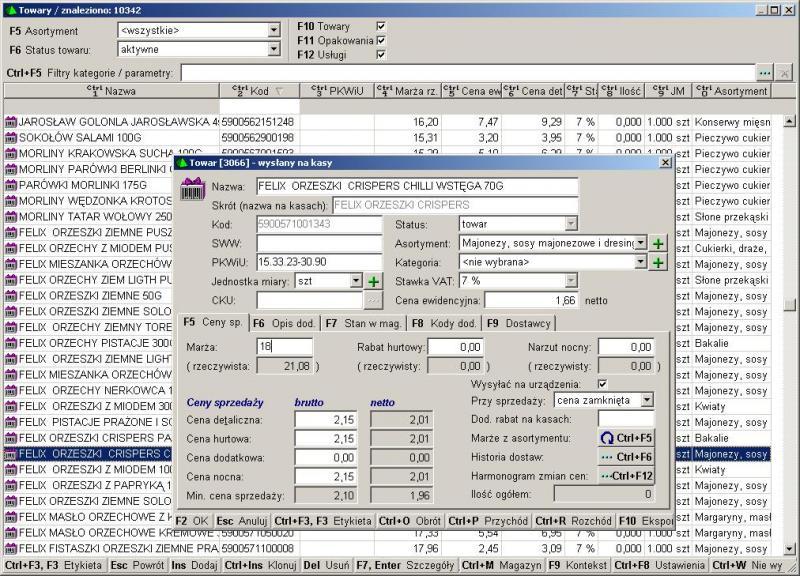Click the green icon in the Towar [3066] title bar
This screenshot has width=800, height=576.
pyautogui.click(x=182, y=163)
